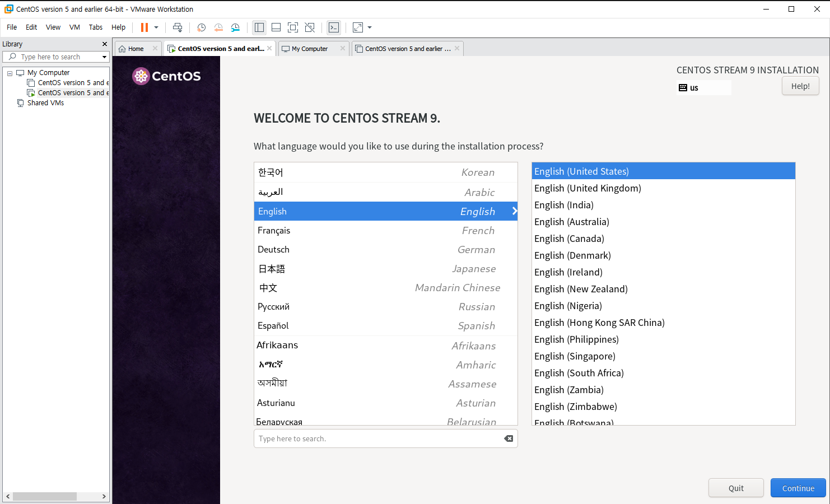Select Afrikaans in the language list

pyautogui.click(x=385, y=346)
